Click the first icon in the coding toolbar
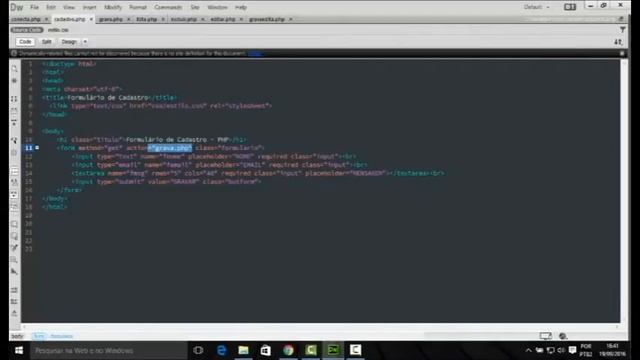This screenshot has width=640, height=360. click(14, 69)
